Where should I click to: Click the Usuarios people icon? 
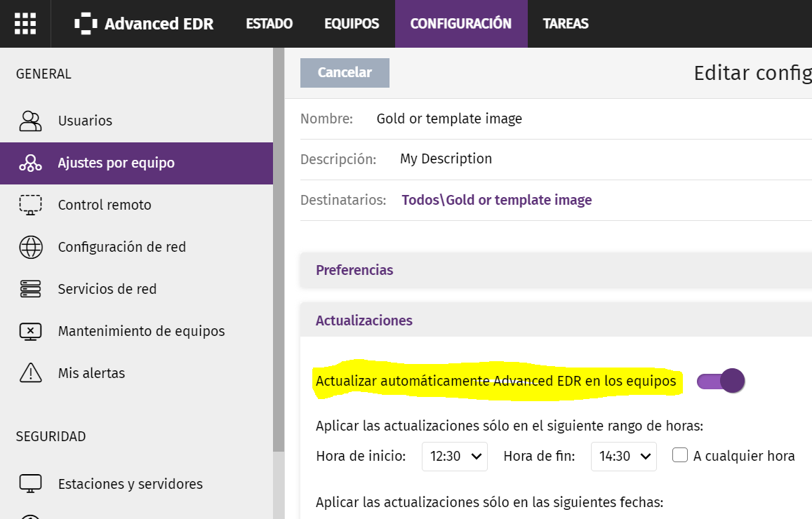coord(31,121)
